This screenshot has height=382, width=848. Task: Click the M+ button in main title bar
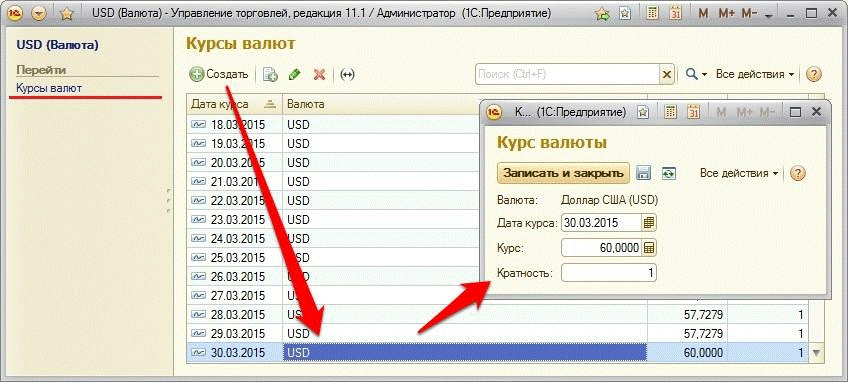[x=727, y=14]
